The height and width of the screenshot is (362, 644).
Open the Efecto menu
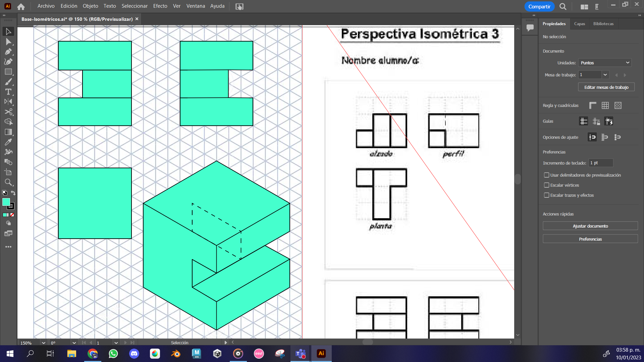160,6
